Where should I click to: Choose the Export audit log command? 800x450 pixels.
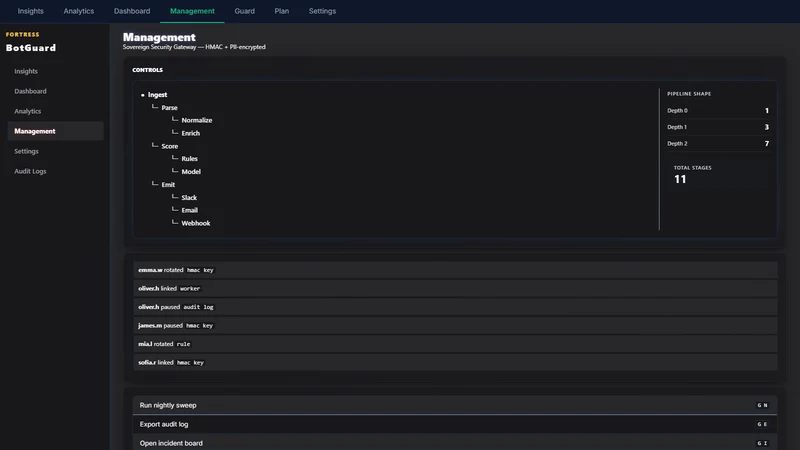tap(455, 424)
